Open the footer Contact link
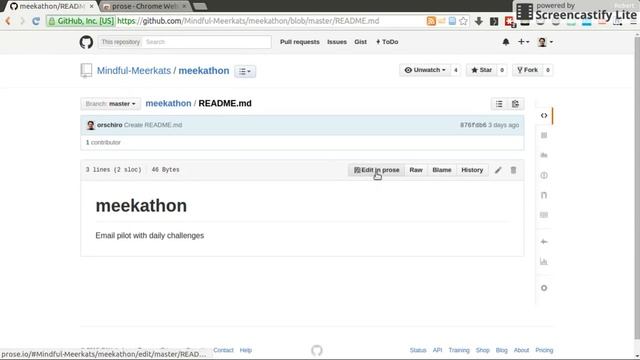 tap(223, 350)
